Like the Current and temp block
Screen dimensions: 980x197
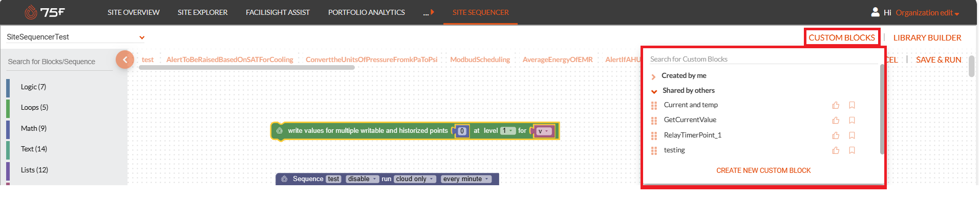point(836,105)
